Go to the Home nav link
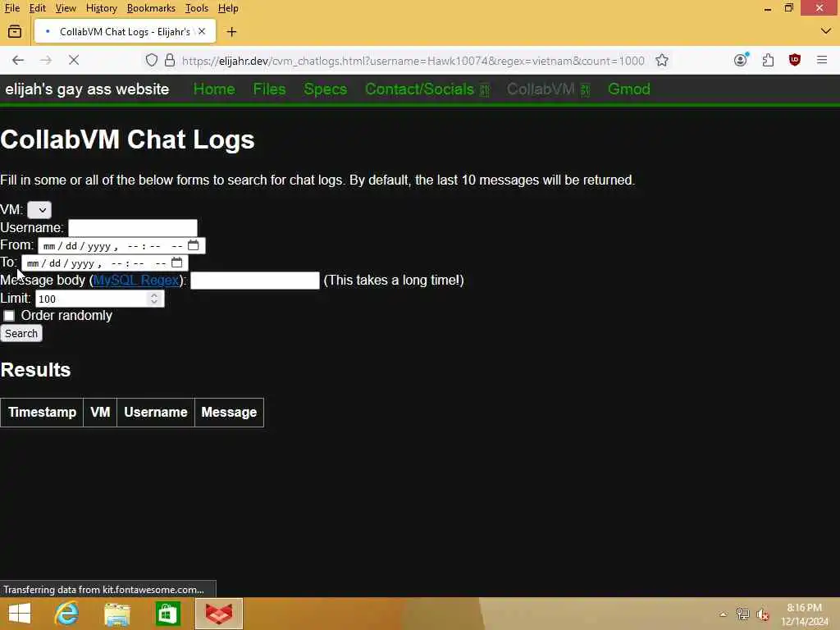This screenshot has width=840, height=630. [x=214, y=89]
